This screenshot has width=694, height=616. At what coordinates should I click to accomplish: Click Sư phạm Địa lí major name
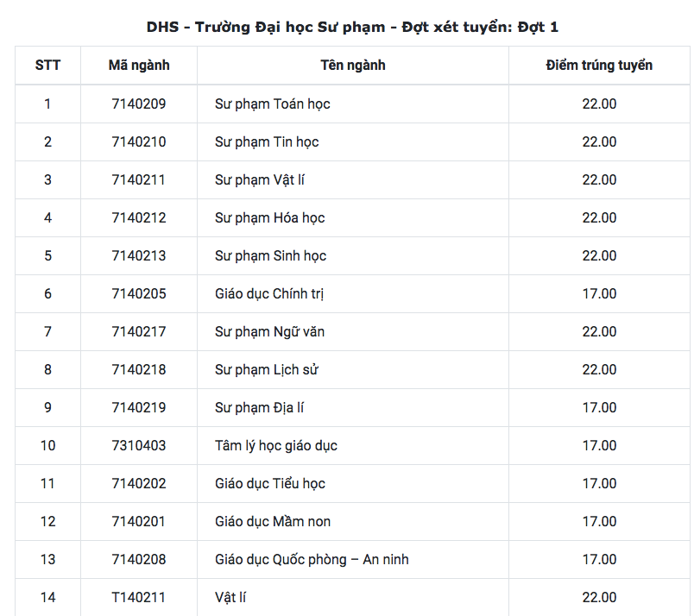(x=260, y=407)
